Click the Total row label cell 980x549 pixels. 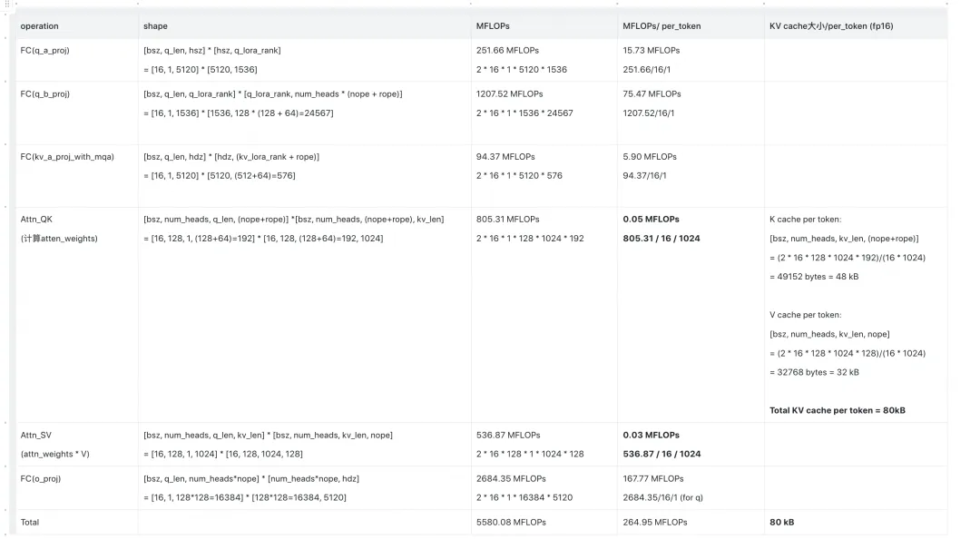[x=77, y=522]
